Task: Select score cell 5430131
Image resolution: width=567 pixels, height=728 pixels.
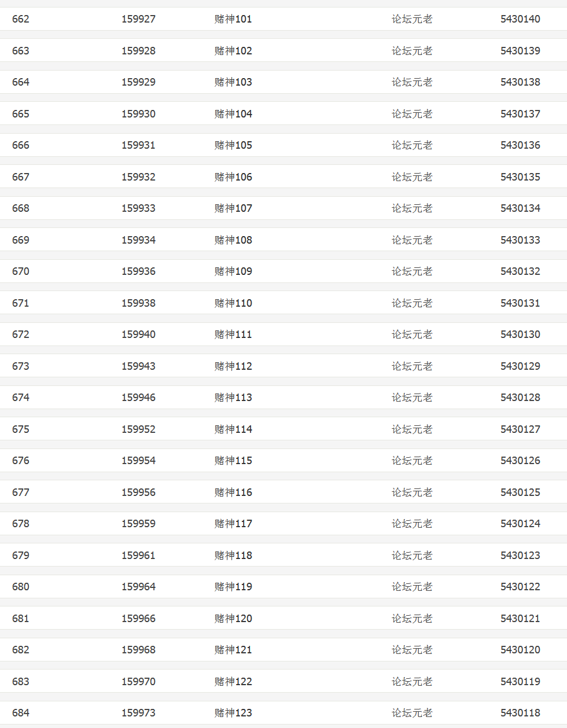Action: pyautogui.click(x=520, y=303)
